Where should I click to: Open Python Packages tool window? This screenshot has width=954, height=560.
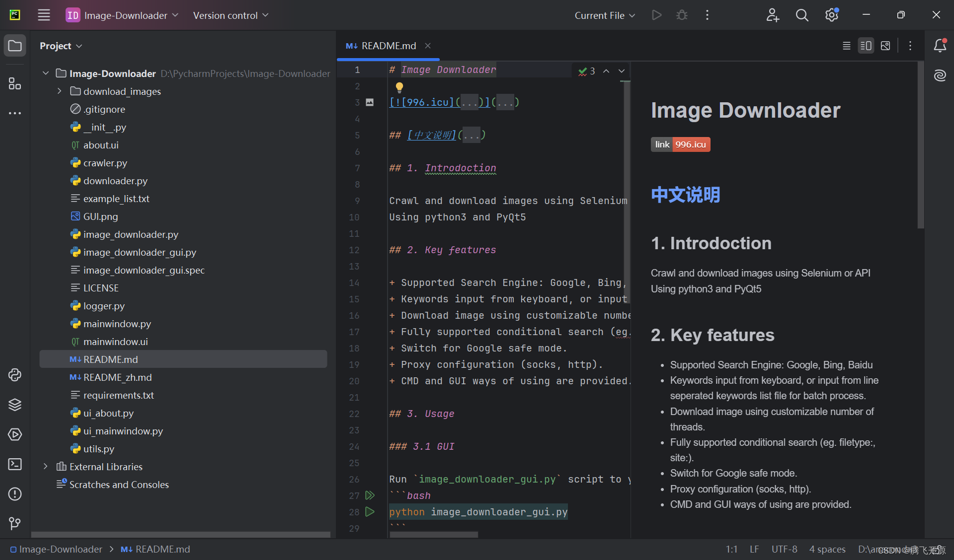coord(15,375)
